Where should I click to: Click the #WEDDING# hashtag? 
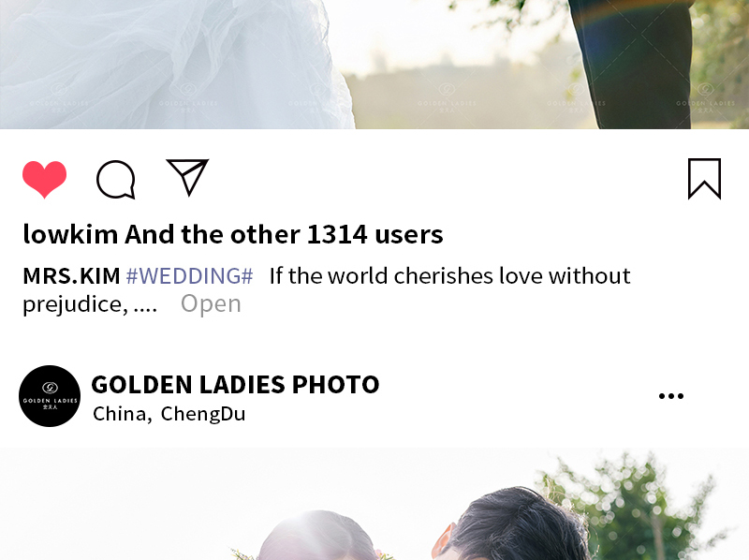click(x=190, y=275)
